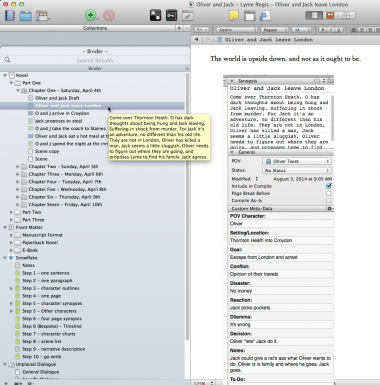Screen dimensions: 380x385
Task: Select the Binder collection tab
Action: click(95, 51)
